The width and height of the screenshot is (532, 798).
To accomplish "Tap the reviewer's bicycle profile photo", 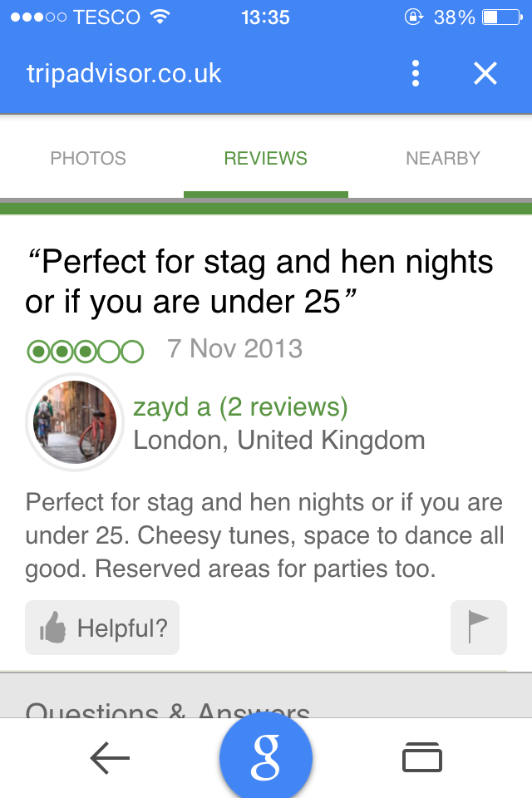I will point(75,422).
